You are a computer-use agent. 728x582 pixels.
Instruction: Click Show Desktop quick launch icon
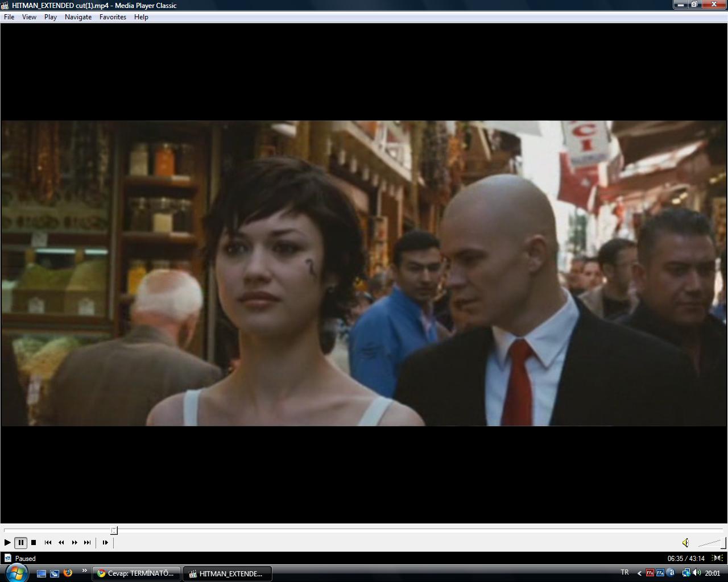pos(42,573)
